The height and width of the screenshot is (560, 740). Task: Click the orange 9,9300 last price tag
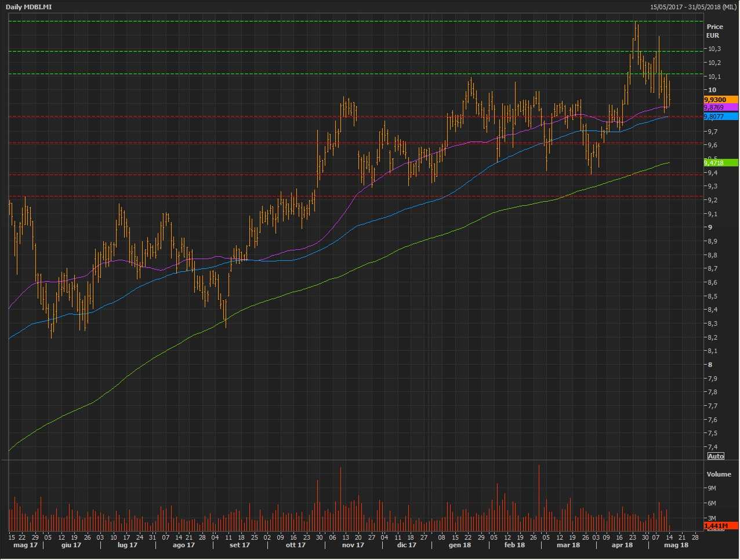(720, 100)
